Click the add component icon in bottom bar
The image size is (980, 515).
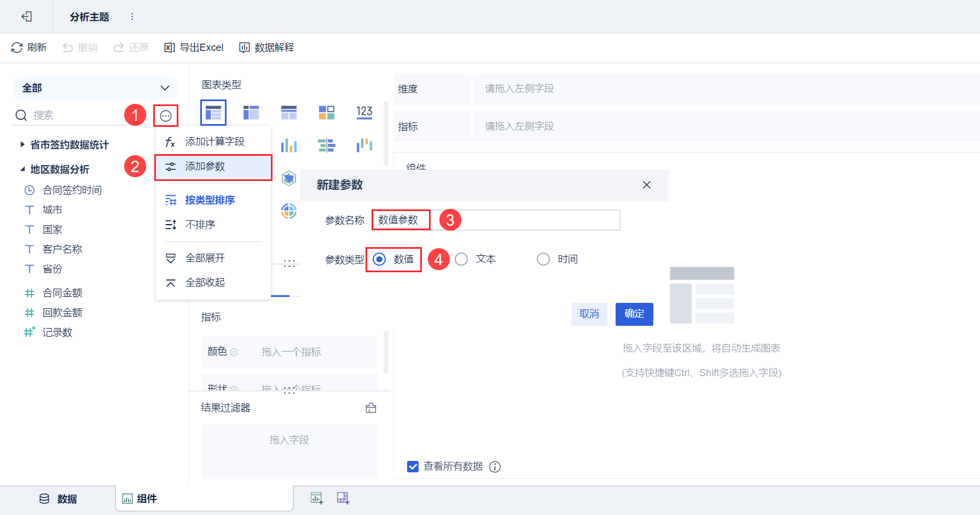317,498
